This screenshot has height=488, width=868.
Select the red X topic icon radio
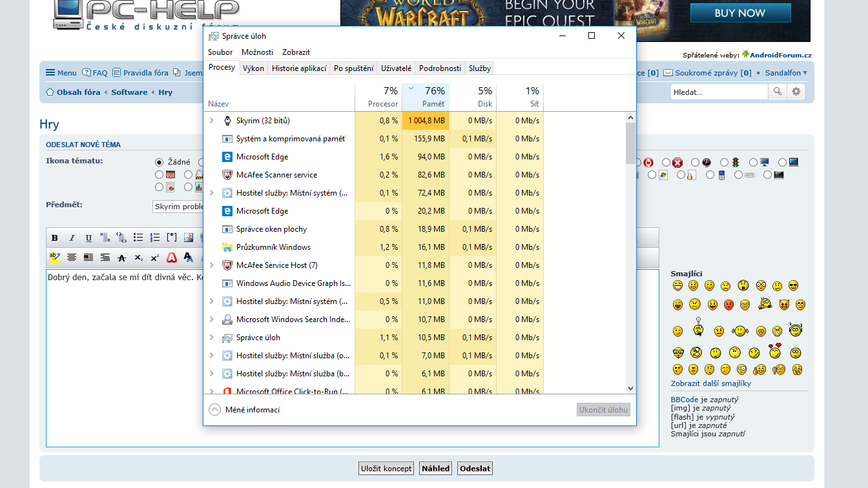pos(666,163)
